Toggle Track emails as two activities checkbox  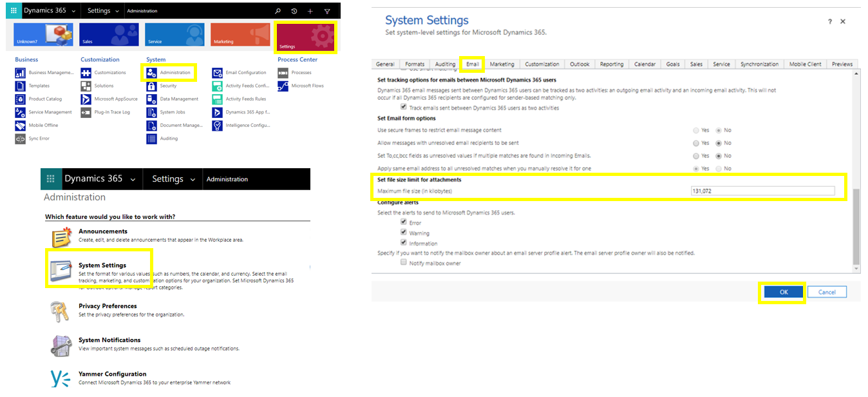tap(404, 108)
